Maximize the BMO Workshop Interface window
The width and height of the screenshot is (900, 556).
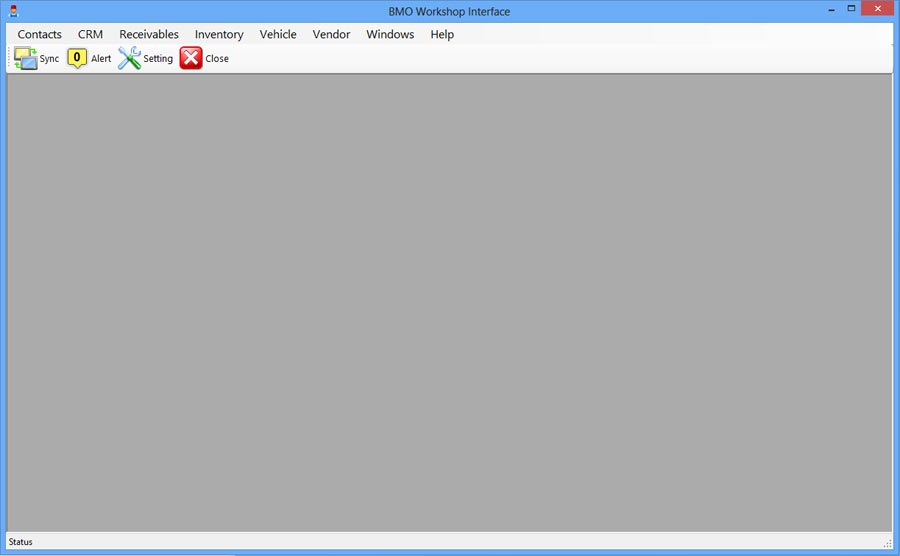click(852, 9)
